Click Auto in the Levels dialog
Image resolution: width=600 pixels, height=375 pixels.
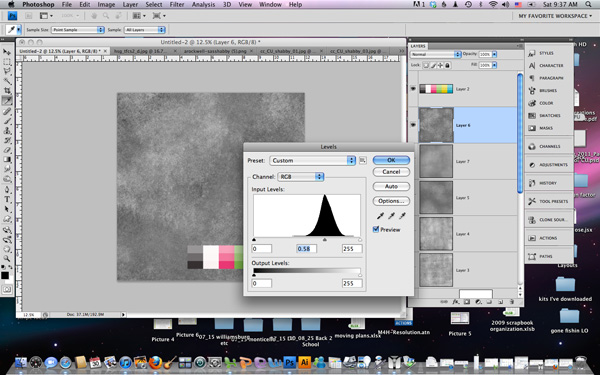[x=391, y=186]
